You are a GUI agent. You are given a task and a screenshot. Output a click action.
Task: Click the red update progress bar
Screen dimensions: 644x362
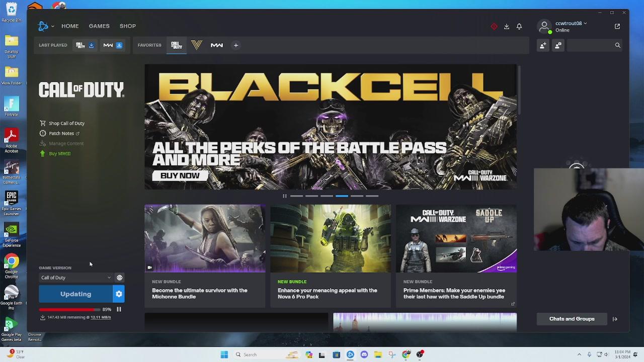coord(69,310)
